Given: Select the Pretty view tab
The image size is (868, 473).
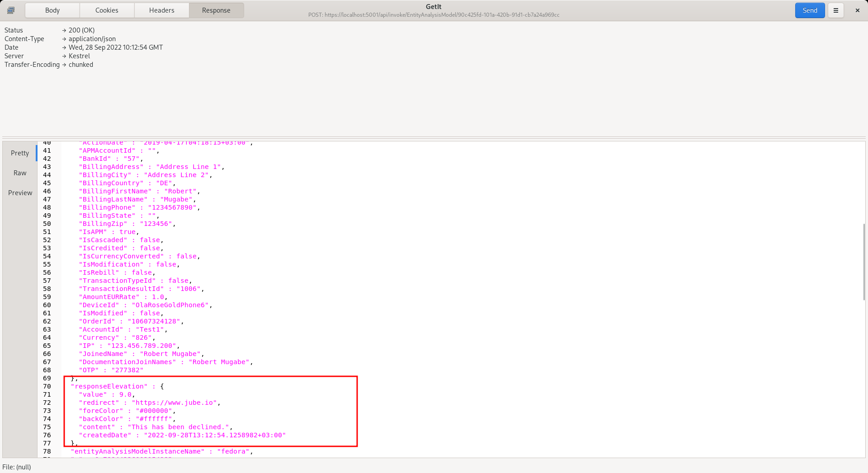Looking at the screenshot, I should (x=20, y=153).
